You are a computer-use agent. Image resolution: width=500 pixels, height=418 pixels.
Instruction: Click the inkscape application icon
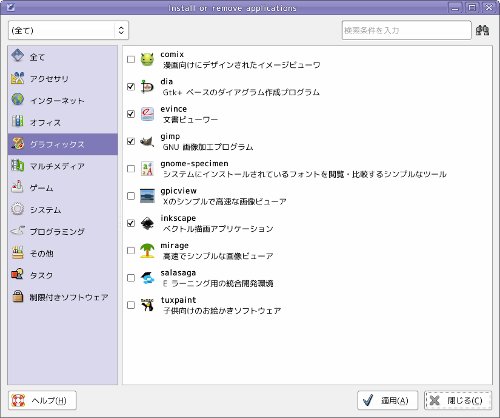click(147, 223)
